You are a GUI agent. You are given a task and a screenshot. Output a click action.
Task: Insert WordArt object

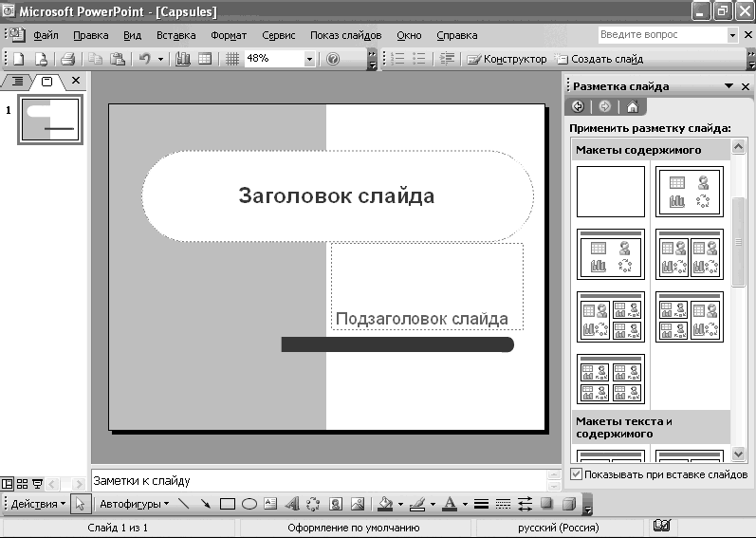click(x=292, y=504)
